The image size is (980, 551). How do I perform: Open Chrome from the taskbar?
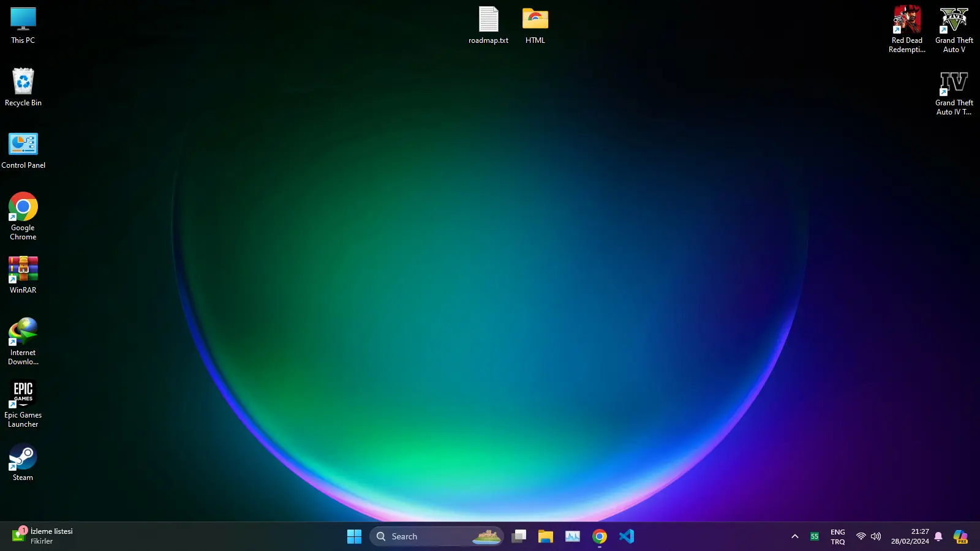(x=600, y=537)
